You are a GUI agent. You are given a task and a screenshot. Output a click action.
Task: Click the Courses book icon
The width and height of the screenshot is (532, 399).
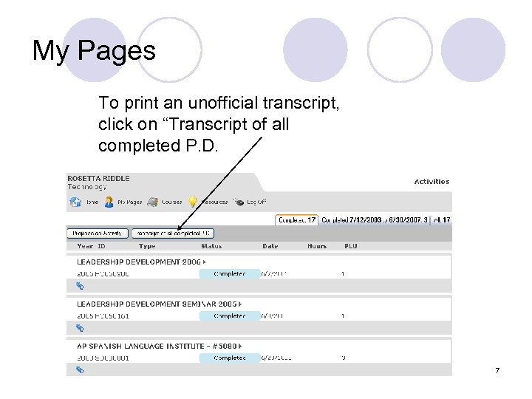(x=153, y=202)
